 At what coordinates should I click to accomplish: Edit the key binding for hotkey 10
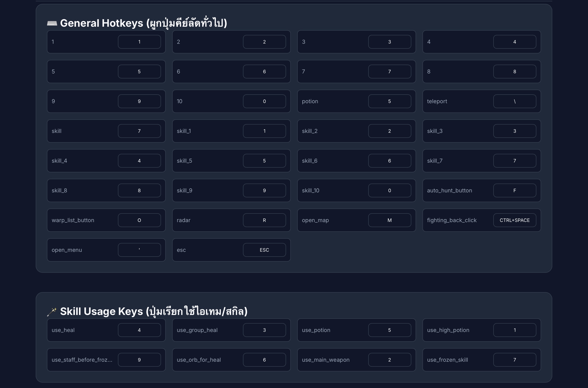pos(264,101)
